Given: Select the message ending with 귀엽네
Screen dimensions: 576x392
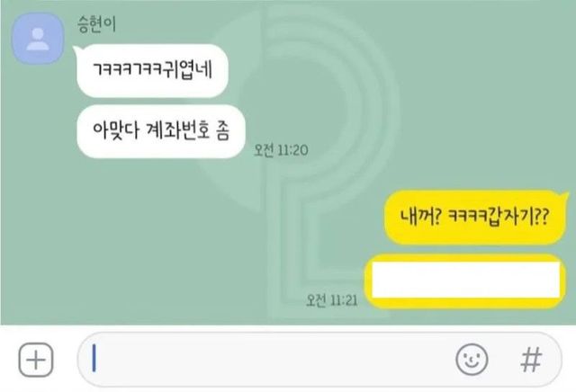Looking at the screenshot, I should [152, 70].
